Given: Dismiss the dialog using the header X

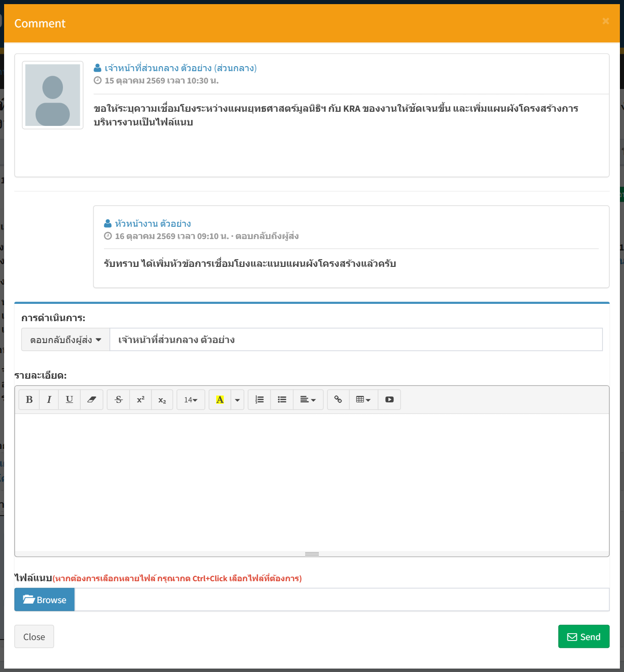Looking at the screenshot, I should pos(606,21).
